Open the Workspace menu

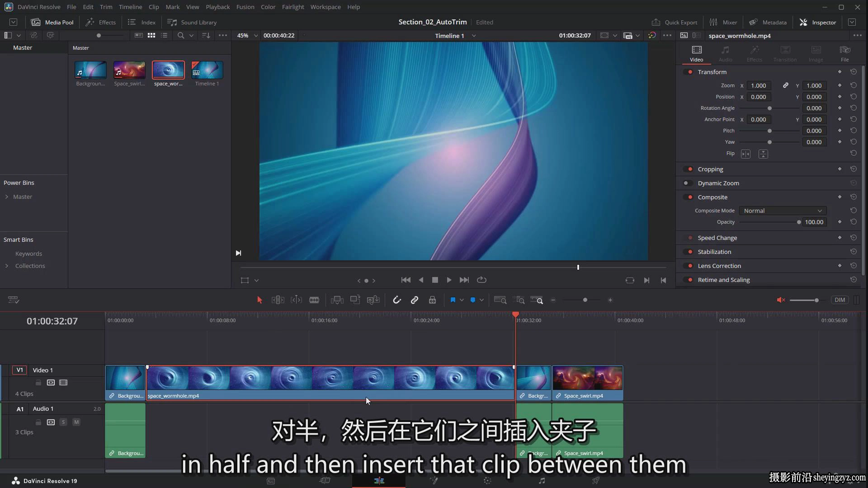(325, 7)
